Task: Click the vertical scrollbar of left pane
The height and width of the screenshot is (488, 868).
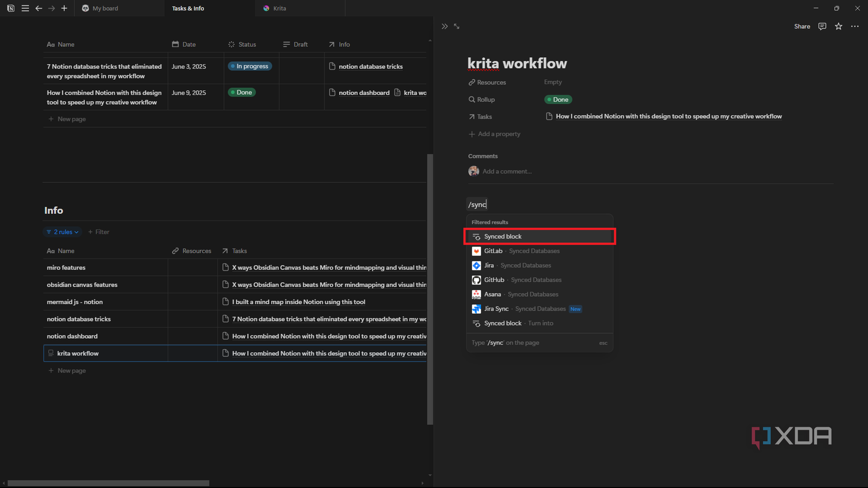Action: click(430, 289)
